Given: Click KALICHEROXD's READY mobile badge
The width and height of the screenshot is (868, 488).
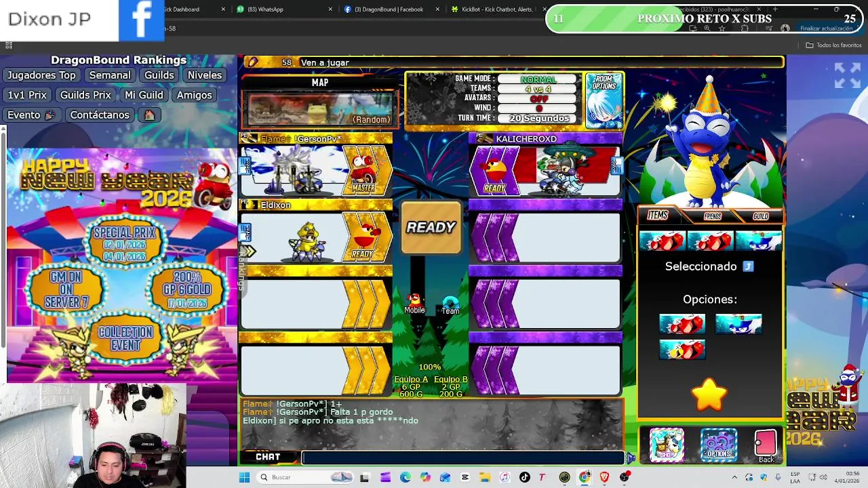Looking at the screenshot, I should [x=495, y=172].
